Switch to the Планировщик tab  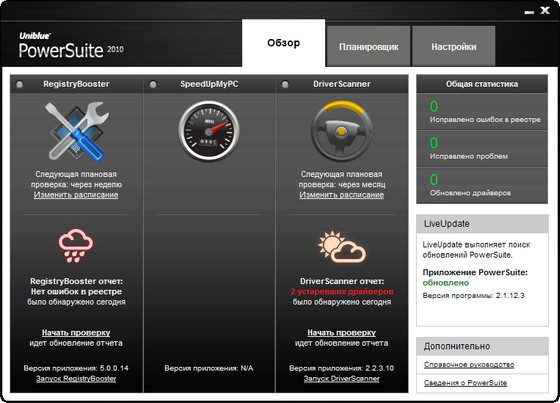click(x=369, y=46)
